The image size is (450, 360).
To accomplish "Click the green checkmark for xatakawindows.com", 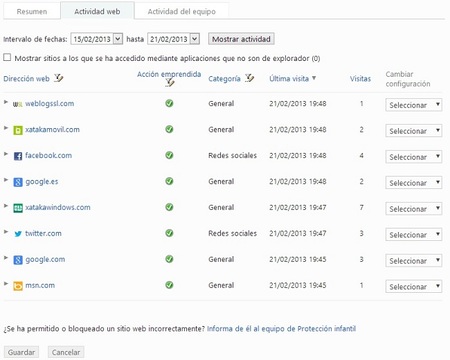I will click(169, 207).
